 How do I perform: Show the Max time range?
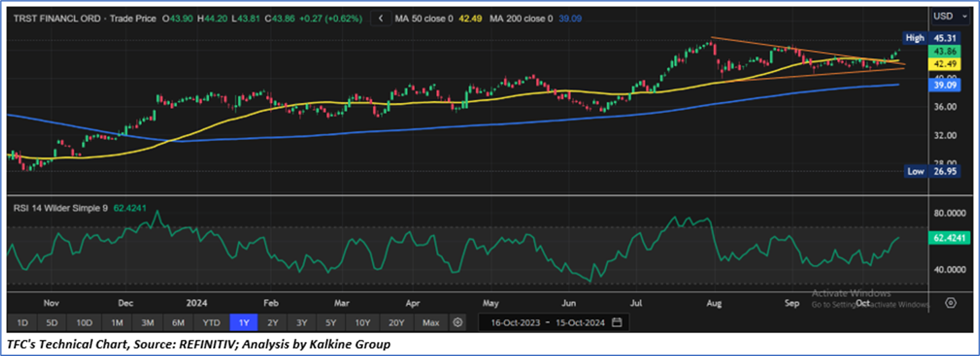(x=431, y=322)
